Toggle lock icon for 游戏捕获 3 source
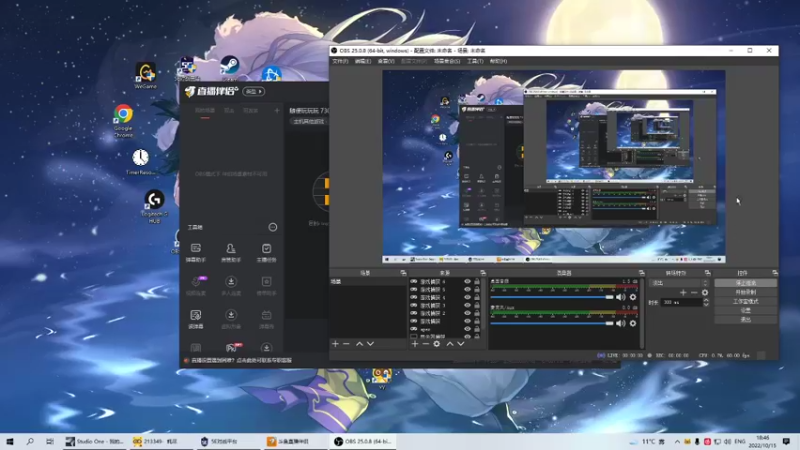 point(477,305)
